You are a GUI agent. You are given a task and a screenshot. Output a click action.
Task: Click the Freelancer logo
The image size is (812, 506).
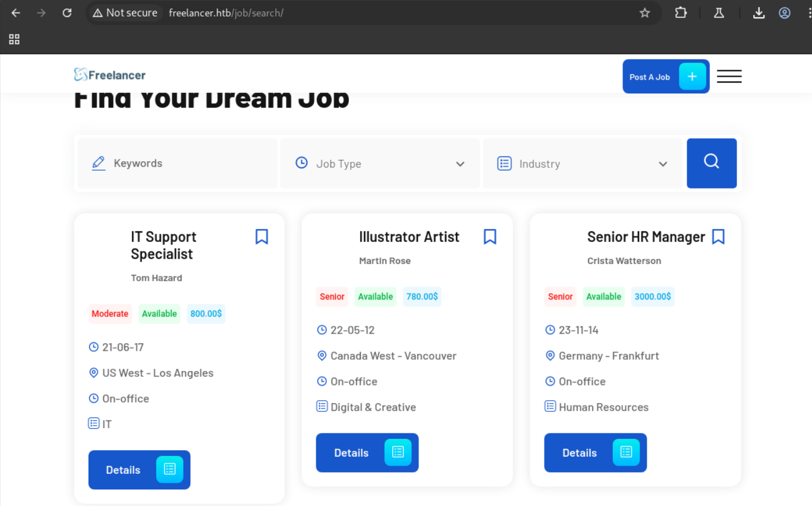110,75
